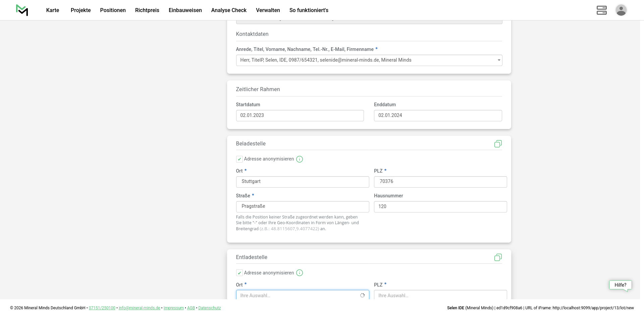Click the Startdatum date field
644x316 pixels.
pyautogui.click(x=300, y=116)
